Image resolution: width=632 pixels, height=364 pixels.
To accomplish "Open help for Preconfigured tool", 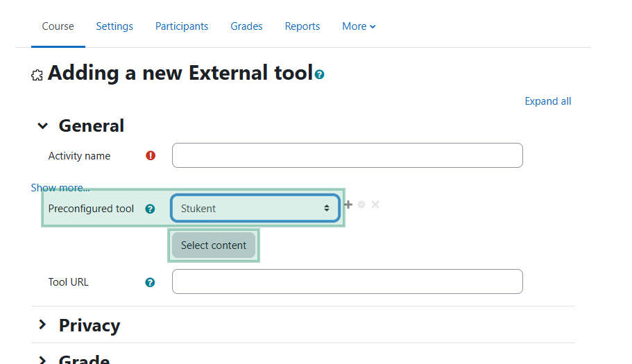I will 150,209.
